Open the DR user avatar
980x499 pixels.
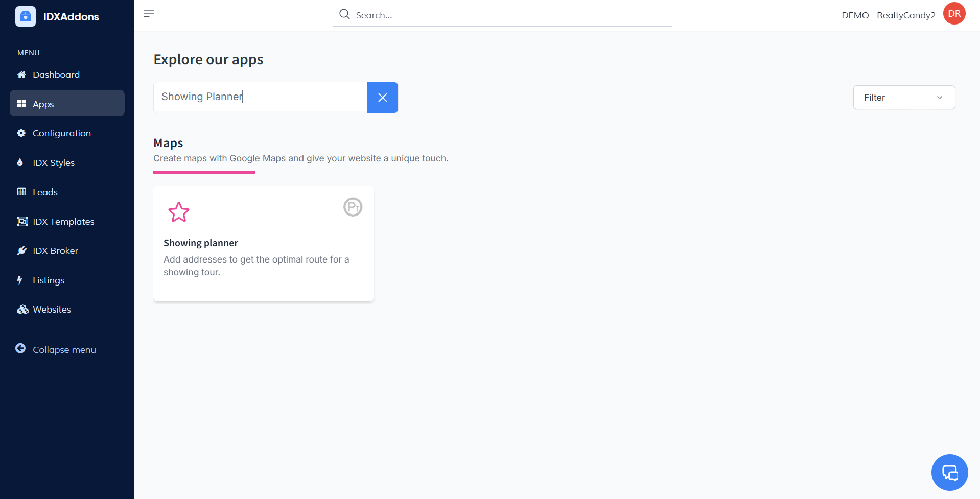coord(954,14)
